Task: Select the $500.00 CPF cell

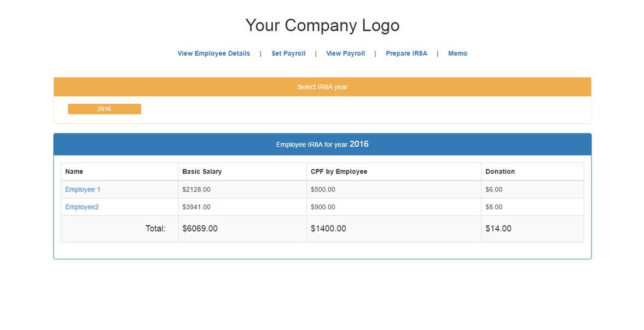Action: 394,189
